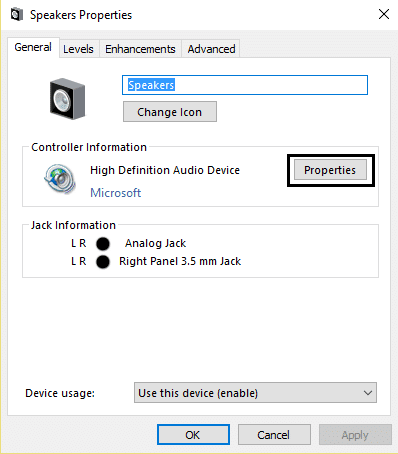Click the Microsoft manufacturer link
398x454 pixels.
point(116,193)
